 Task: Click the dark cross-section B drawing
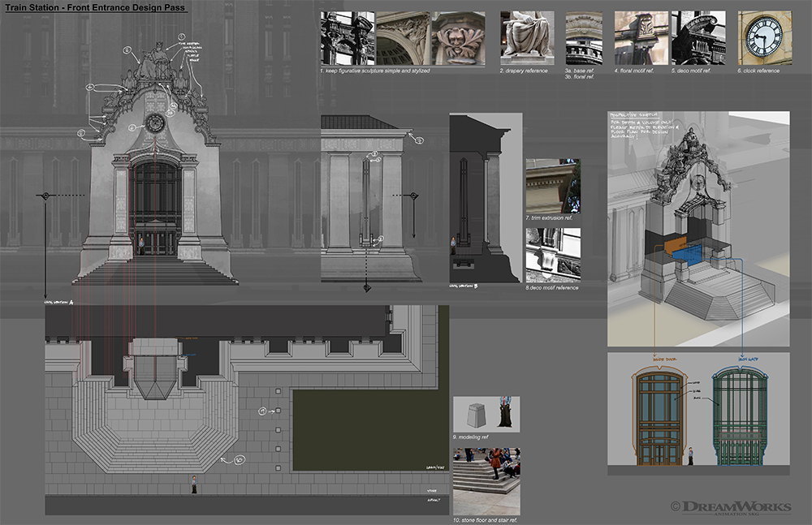click(486, 198)
